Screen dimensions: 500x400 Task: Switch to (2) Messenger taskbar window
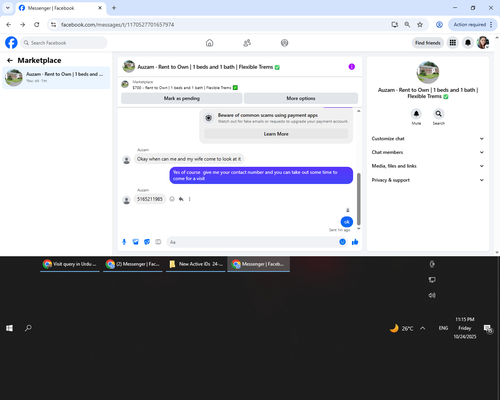133,264
